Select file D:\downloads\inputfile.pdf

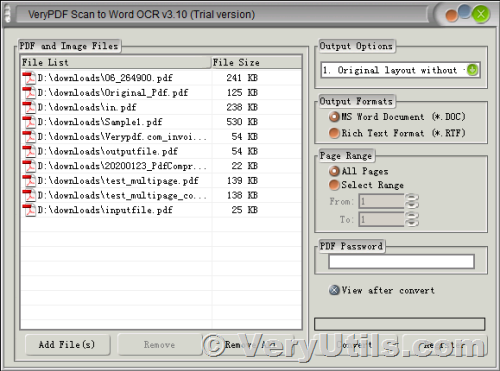105,210
